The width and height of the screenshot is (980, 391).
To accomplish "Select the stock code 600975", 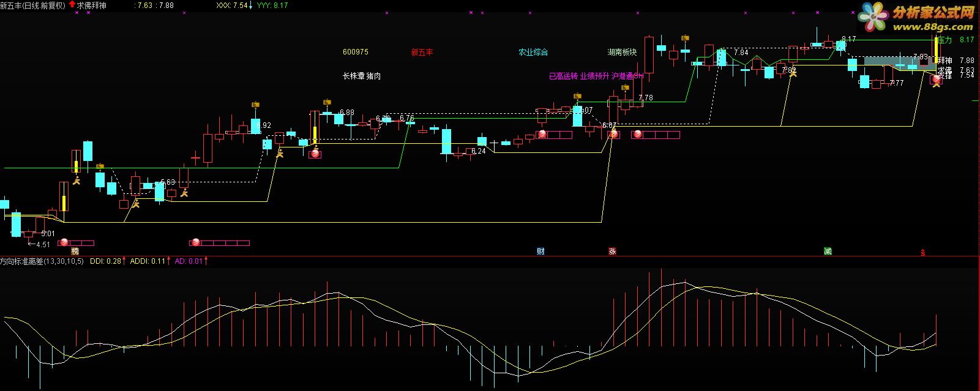I will (x=356, y=53).
